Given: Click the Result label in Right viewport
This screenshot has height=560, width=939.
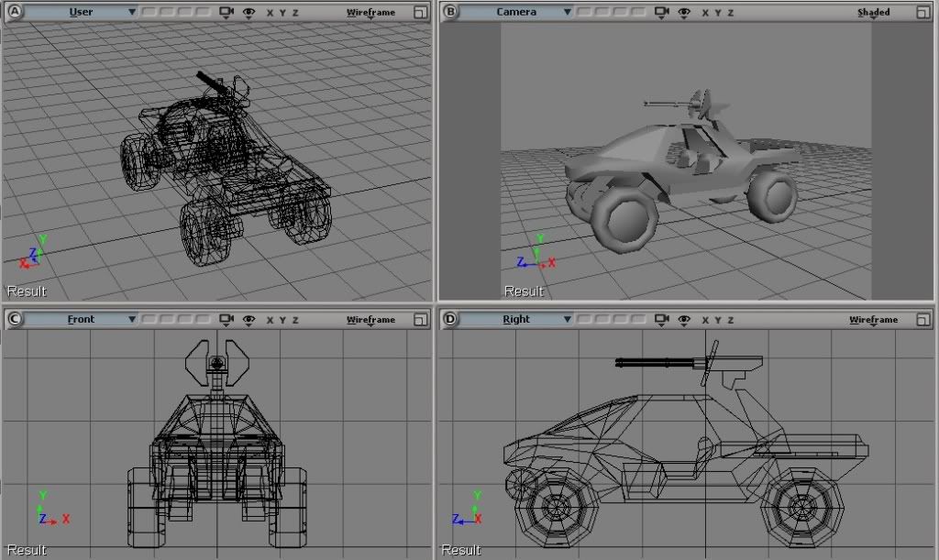Looking at the screenshot, I should point(461,550).
